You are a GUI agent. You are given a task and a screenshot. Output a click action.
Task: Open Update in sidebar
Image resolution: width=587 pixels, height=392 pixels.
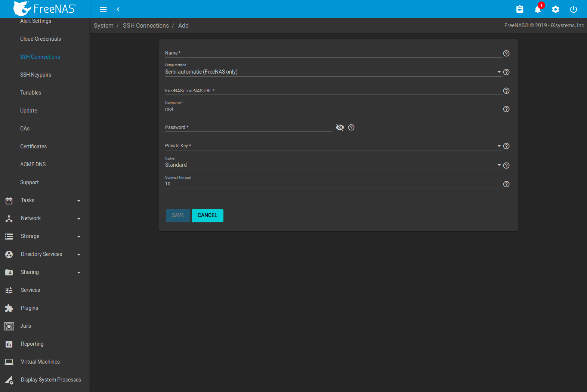[x=28, y=111]
